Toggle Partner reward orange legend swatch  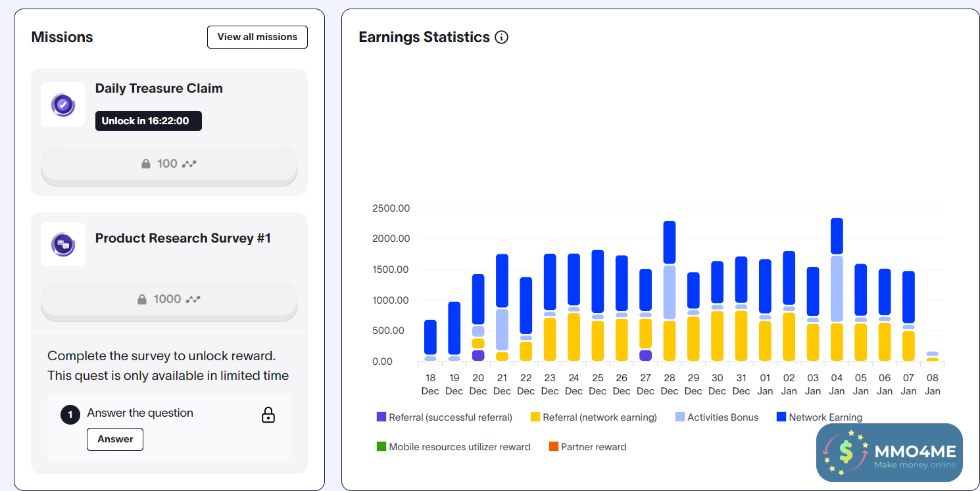(553, 447)
